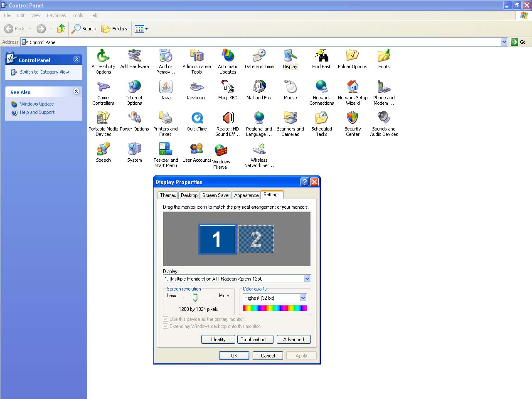Click Switch to Category View link

tap(44, 72)
